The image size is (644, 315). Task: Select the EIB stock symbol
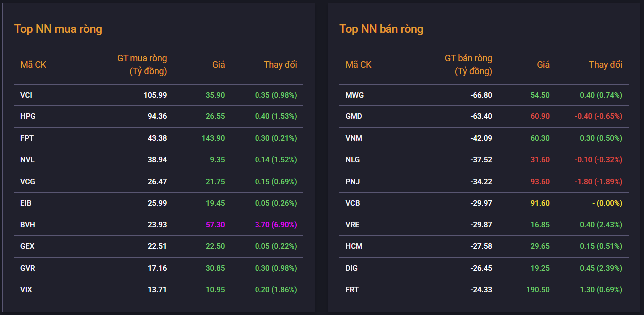(x=26, y=203)
